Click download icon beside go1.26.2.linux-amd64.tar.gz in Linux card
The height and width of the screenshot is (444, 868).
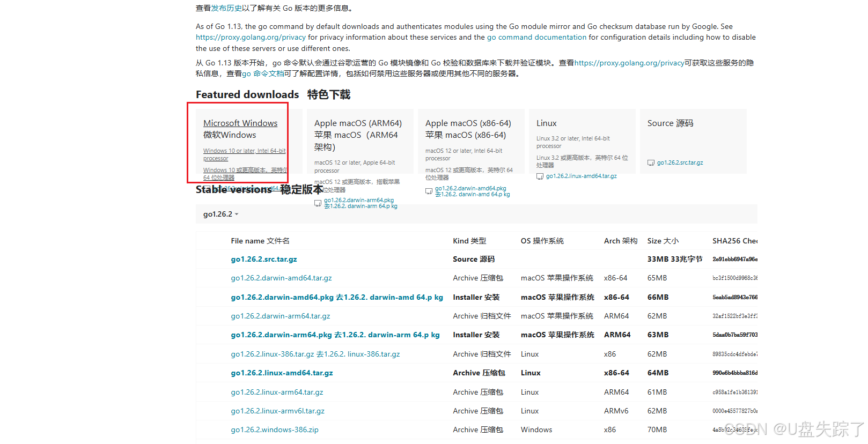540,176
